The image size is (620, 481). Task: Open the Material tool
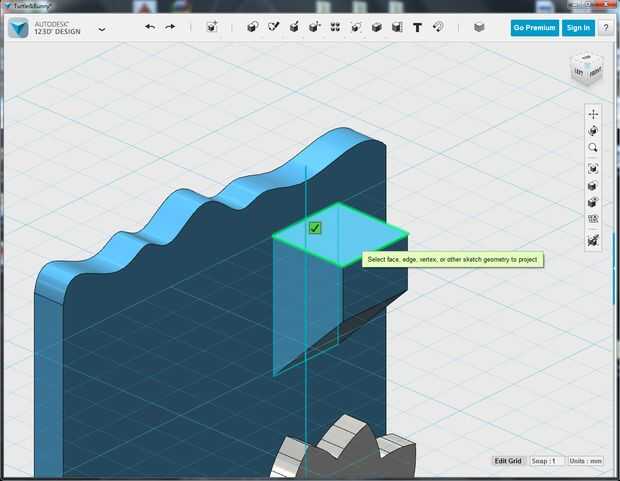[x=479, y=27]
